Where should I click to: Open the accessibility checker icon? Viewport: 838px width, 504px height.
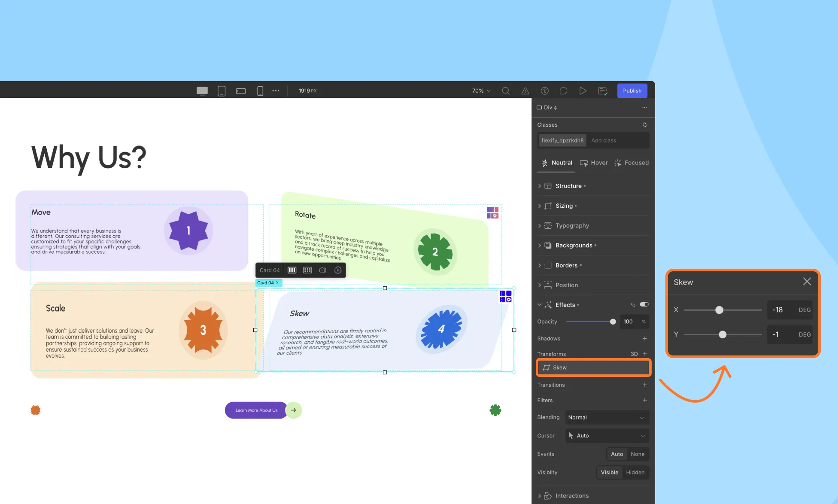[x=544, y=91]
